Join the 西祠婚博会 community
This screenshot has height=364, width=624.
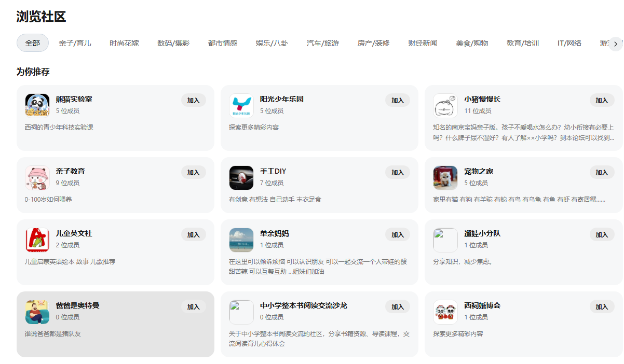coord(602,307)
